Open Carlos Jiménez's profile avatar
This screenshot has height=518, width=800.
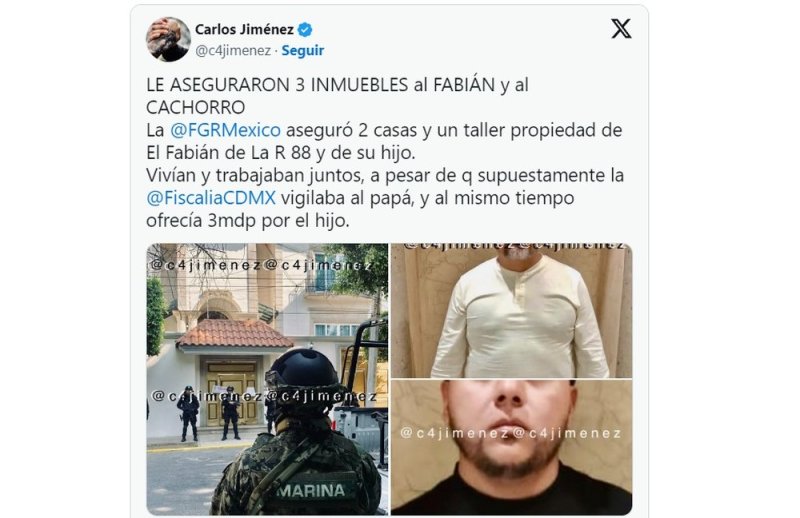click(168, 39)
